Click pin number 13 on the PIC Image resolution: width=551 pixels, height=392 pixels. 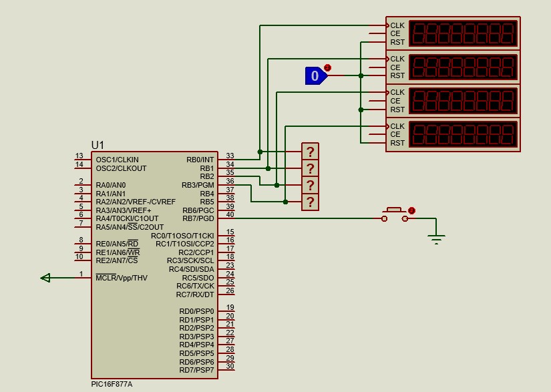pyautogui.click(x=79, y=156)
